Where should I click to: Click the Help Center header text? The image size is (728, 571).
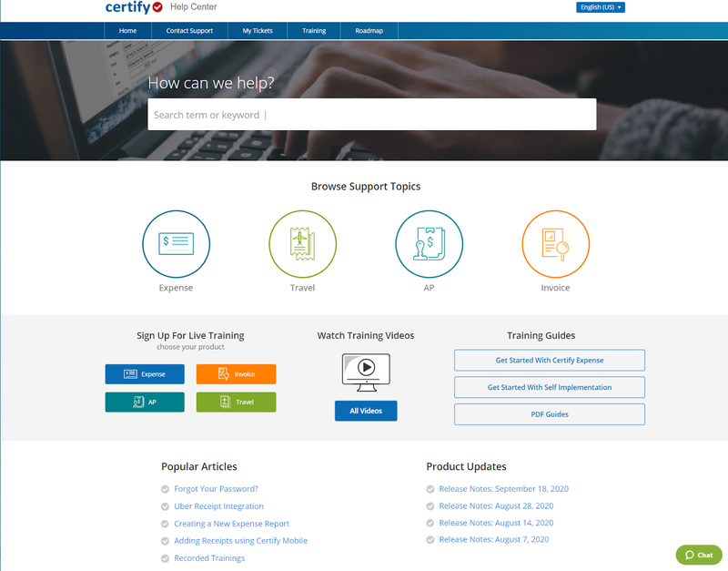(193, 7)
